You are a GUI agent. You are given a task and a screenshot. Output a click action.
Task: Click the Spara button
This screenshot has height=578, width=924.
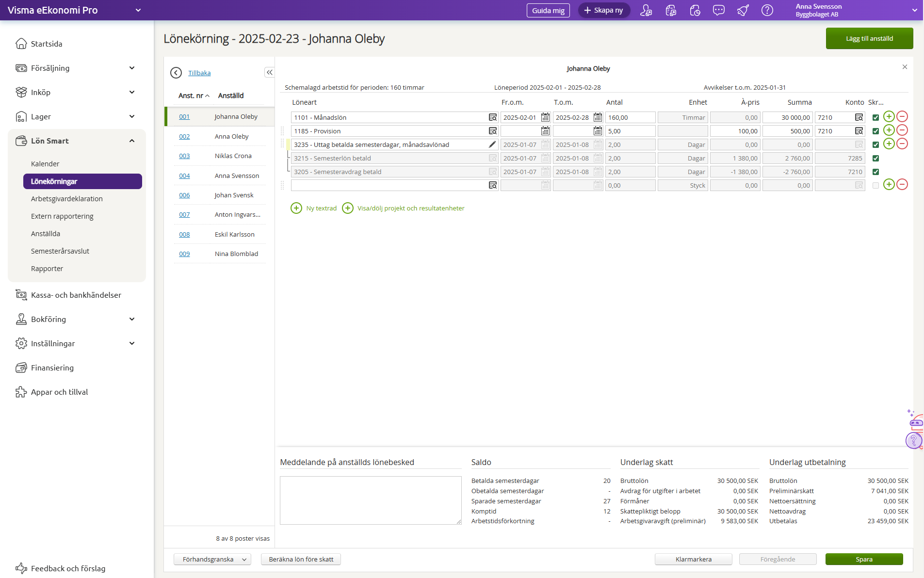[x=864, y=559]
